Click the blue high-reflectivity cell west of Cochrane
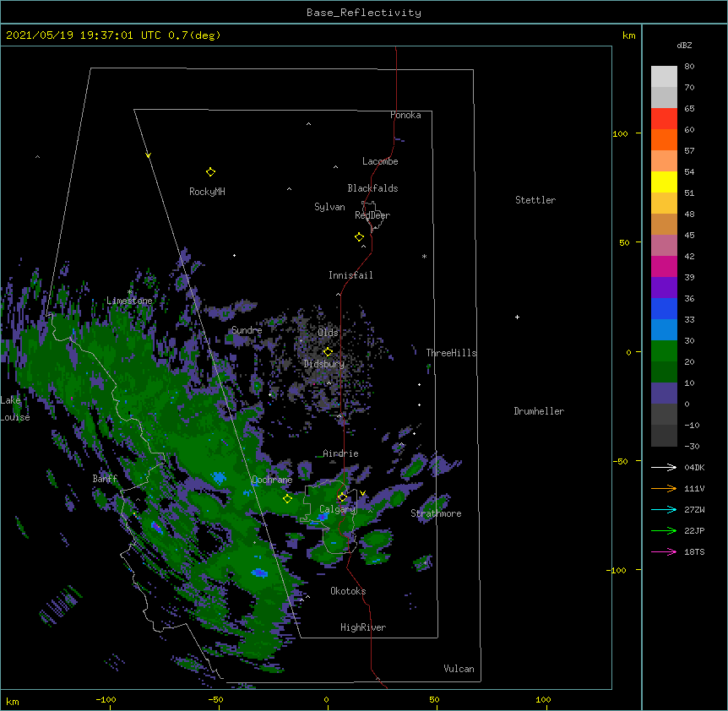 pyautogui.click(x=218, y=478)
